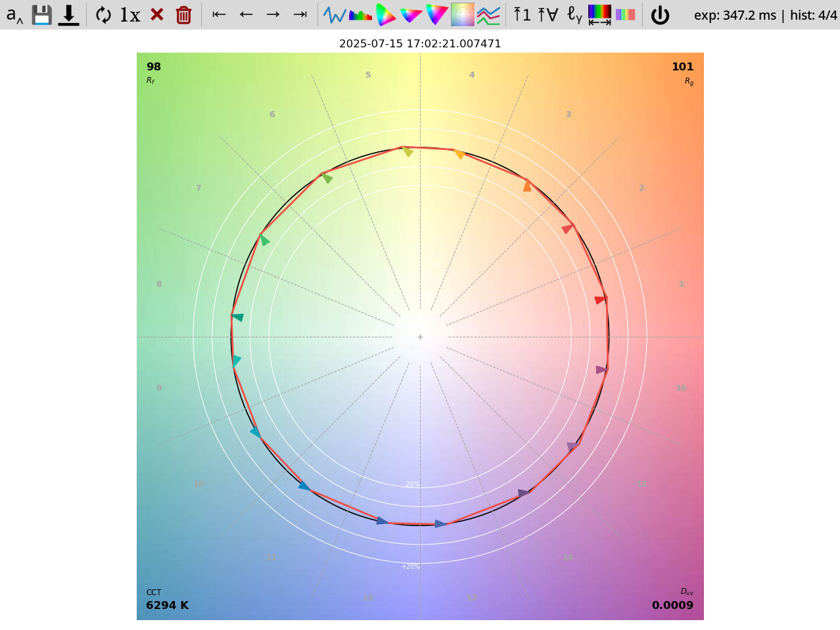
Task: Go to the next history entry
Action: (x=273, y=14)
